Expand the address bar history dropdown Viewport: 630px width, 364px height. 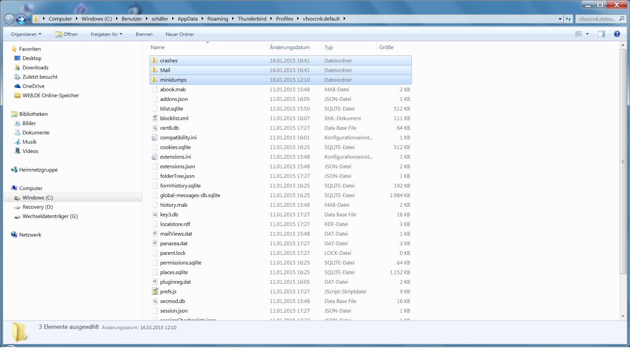(x=560, y=19)
